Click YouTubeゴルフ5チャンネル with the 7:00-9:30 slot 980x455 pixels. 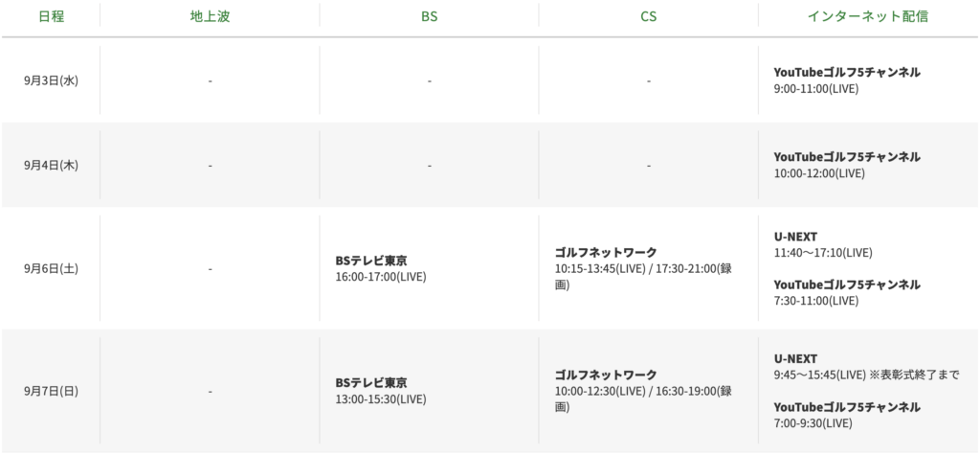point(846,407)
